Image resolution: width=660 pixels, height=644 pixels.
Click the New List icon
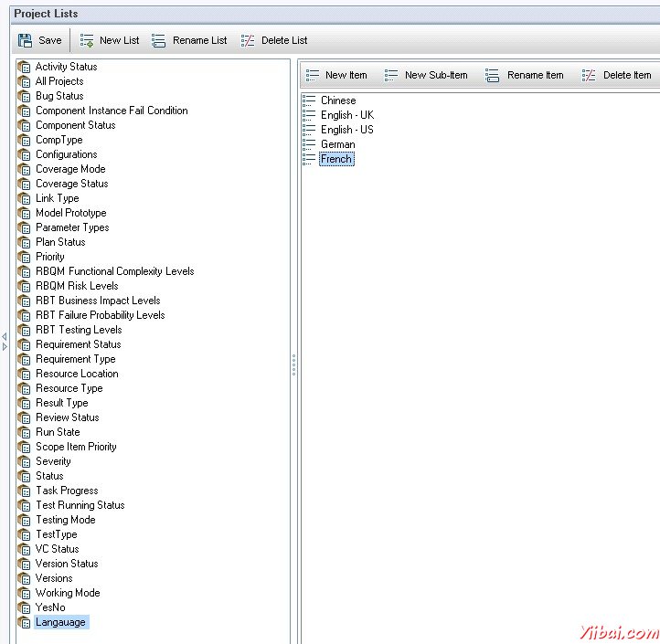click(x=88, y=40)
